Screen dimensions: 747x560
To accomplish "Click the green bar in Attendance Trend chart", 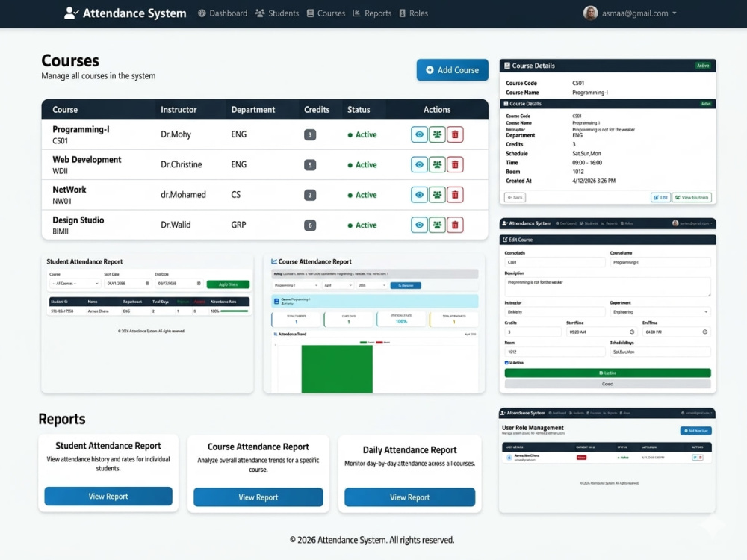I will [x=337, y=369].
